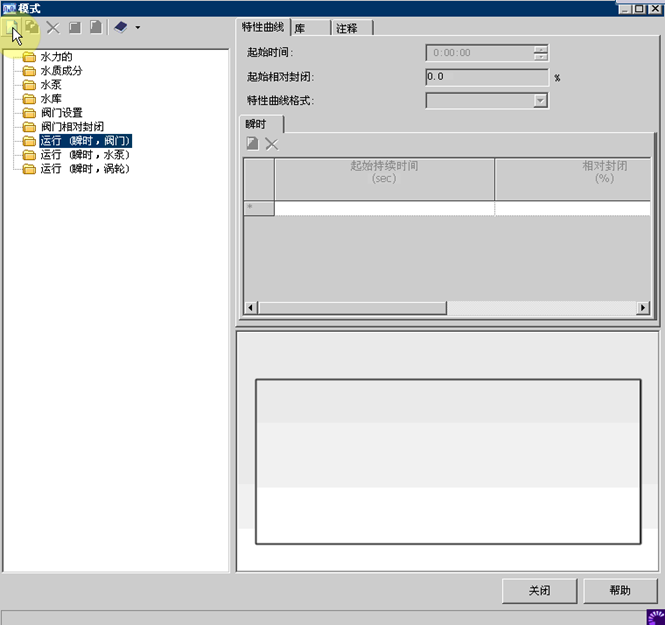Click the table's horizontal scrollbar right arrow

[x=646, y=308]
